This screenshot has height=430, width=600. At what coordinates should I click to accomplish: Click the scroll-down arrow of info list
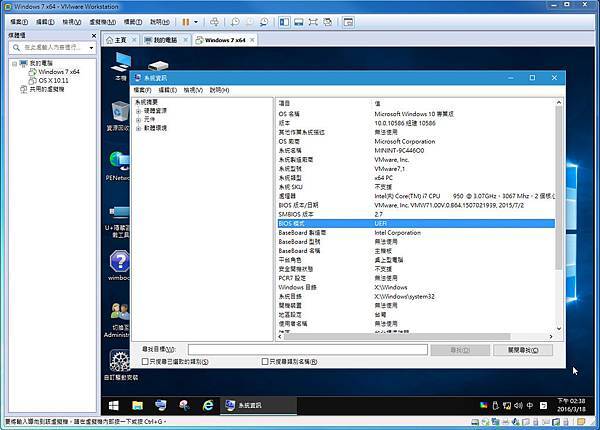[x=559, y=328]
